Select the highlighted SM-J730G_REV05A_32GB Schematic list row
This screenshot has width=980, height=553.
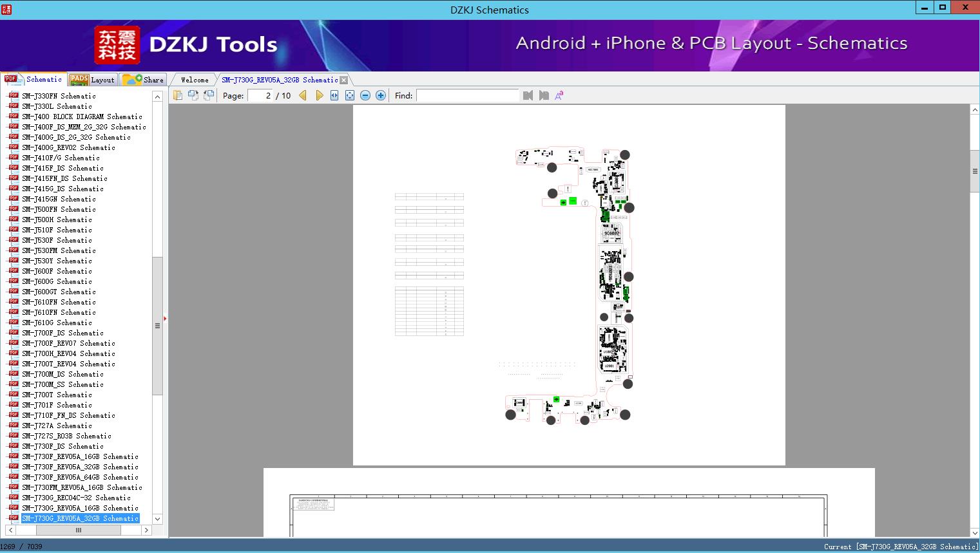pyautogui.click(x=80, y=518)
